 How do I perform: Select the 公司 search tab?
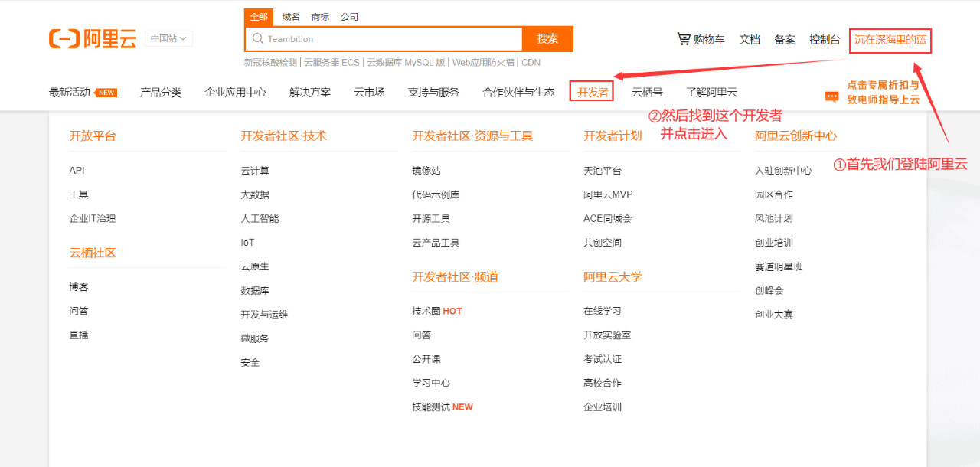[349, 17]
